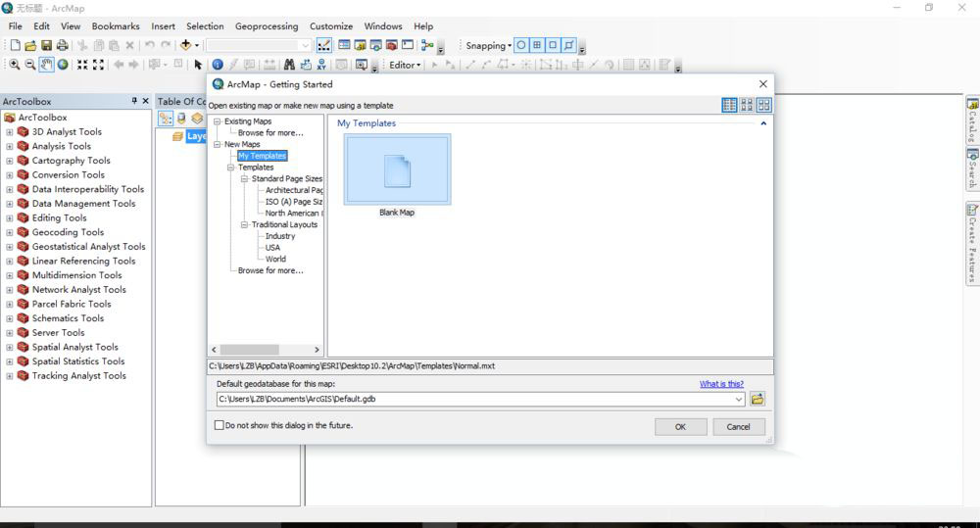This screenshot has height=528, width=980.
Task: Open the Windows menu
Action: (383, 26)
